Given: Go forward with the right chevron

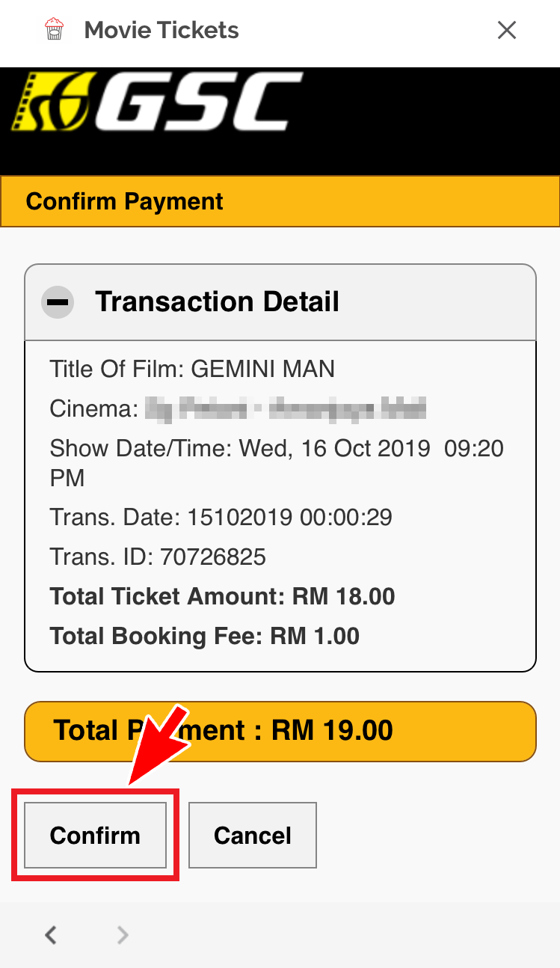Looking at the screenshot, I should pyautogui.click(x=123, y=934).
